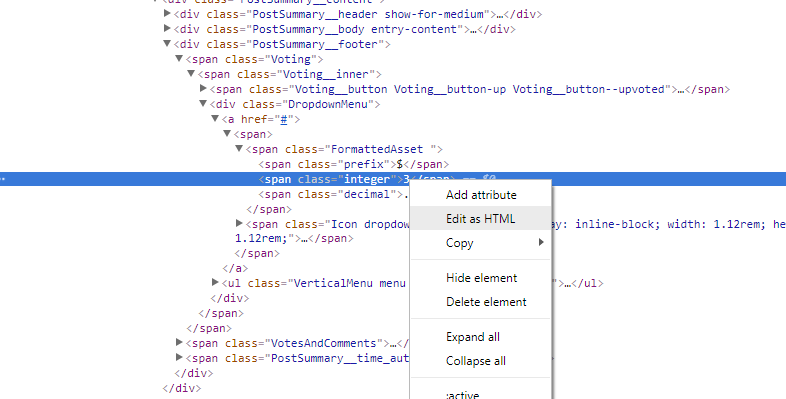Click the 1.12rem;" continuation line
Viewport: 786px width, 399px height.
[294, 239]
